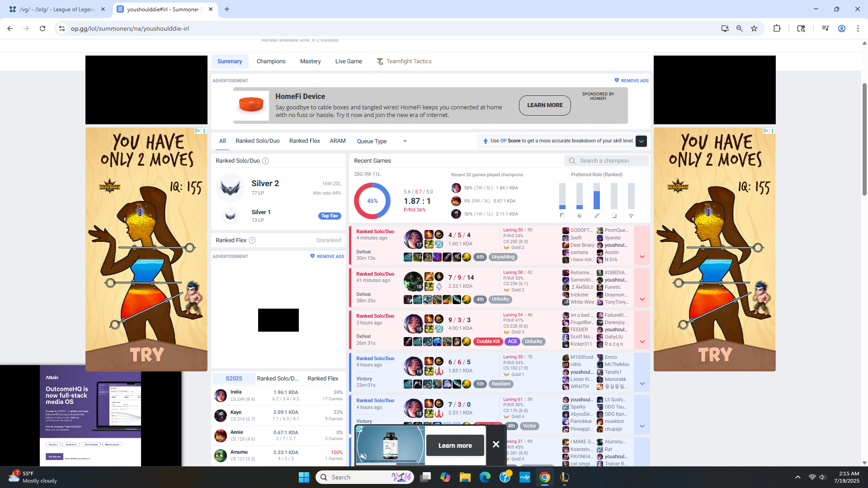
Task: Select Ranked Flex champion stats tab
Action: coord(323,379)
